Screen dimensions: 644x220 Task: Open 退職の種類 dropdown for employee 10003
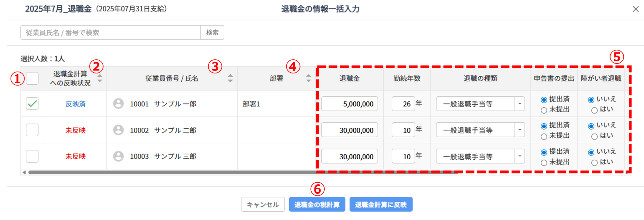[x=519, y=156]
